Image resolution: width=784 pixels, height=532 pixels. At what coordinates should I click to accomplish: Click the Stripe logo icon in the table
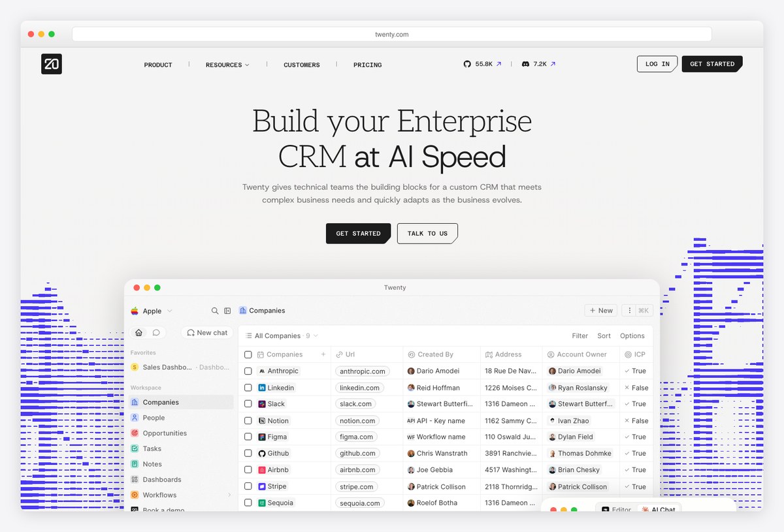pyautogui.click(x=262, y=486)
